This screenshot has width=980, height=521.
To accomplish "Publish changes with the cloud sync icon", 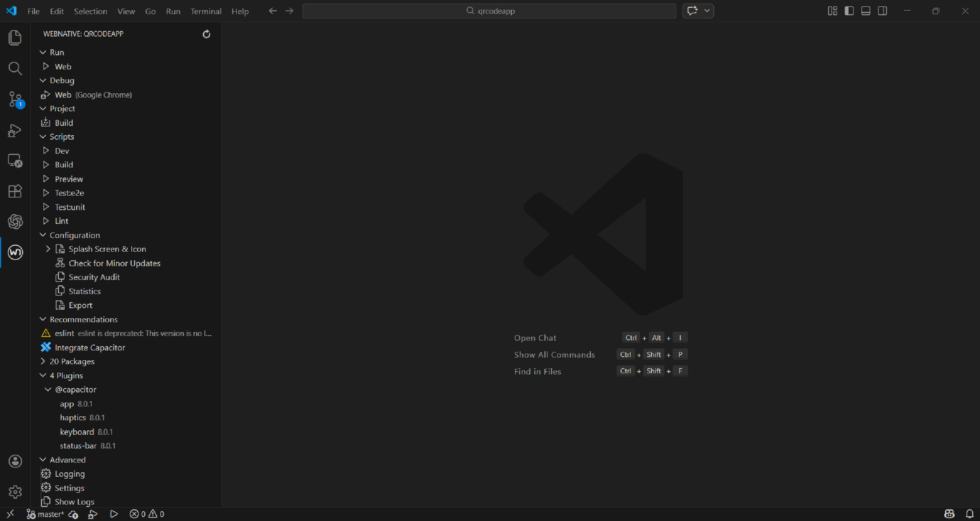I will coord(73,514).
